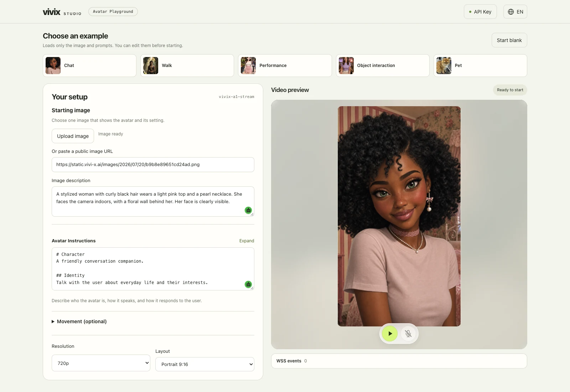Click the Movement disclosure triangle
Screen dimensions: 570x392
click(x=53, y=321)
